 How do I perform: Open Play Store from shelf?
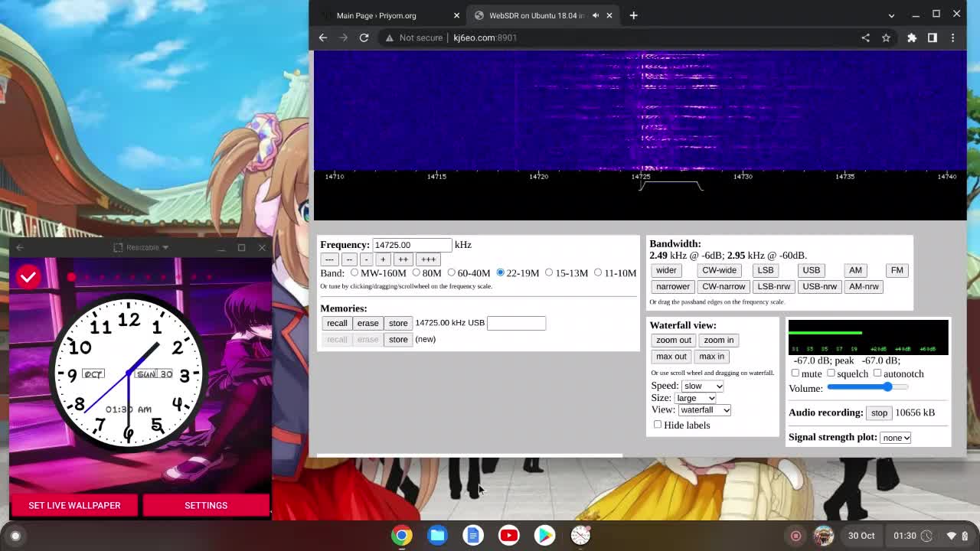click(544, 536)
